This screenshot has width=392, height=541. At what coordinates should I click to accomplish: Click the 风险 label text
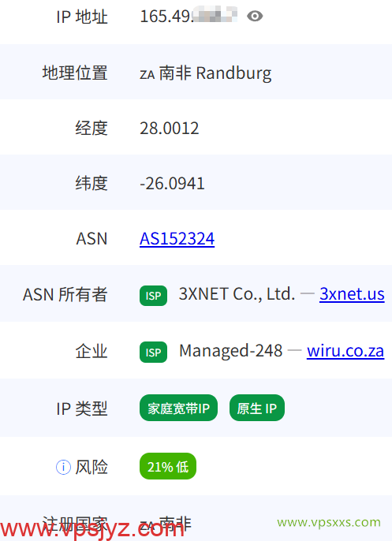click(x=91, y=467)
